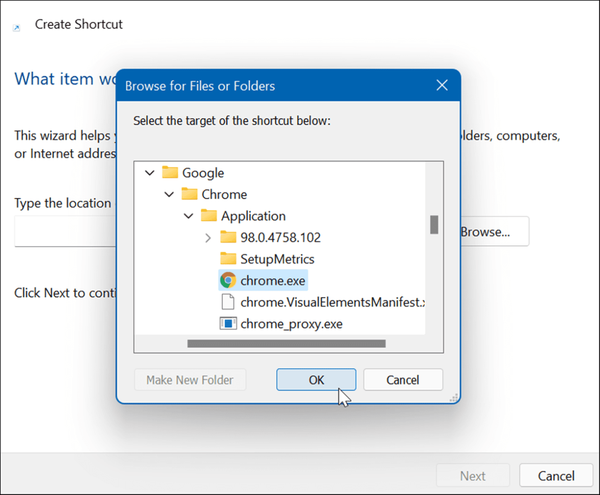Collapse the Application folder chevron
The height and width of the screenshot is (495, 600).
click(x=188, y=216)
